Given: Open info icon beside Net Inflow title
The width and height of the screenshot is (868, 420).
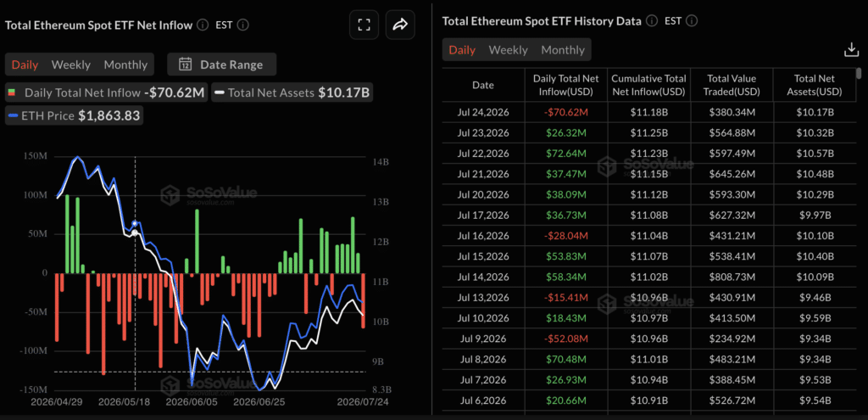Looking at the screenshot, I should 203,25.
